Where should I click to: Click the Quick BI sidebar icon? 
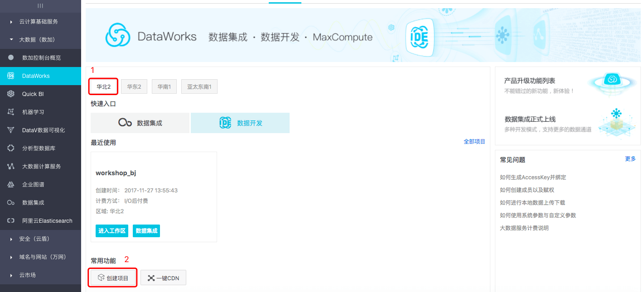(x=11, y=94)
